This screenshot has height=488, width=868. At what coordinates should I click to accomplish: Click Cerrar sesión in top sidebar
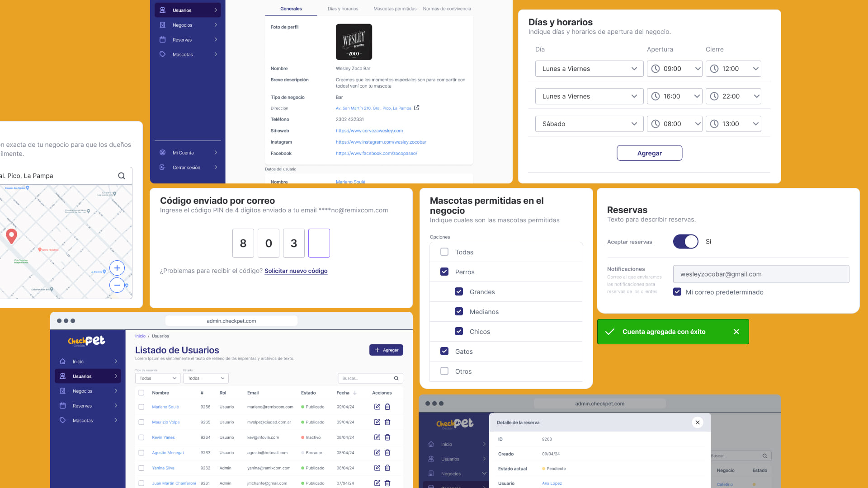pos(188,167)
